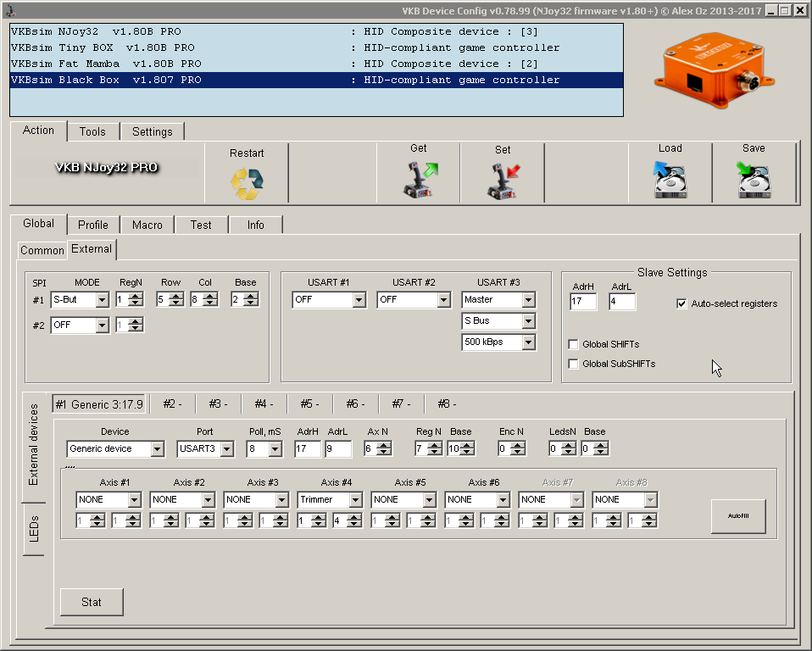Select the External sub-tab
This screenshot has width=812, height=651.
click(x=92, y=249)
